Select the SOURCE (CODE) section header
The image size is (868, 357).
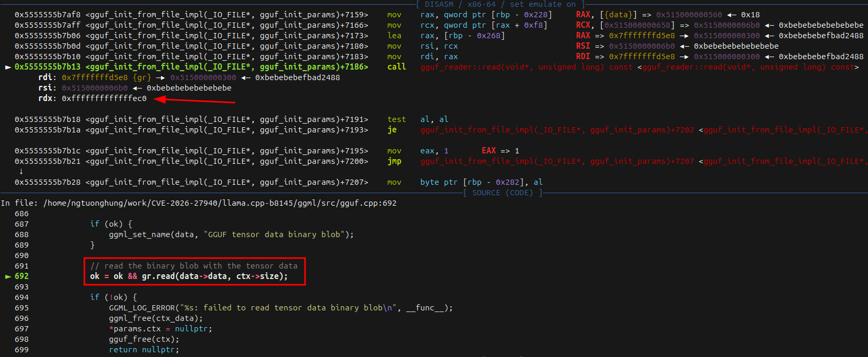(502, 193)
